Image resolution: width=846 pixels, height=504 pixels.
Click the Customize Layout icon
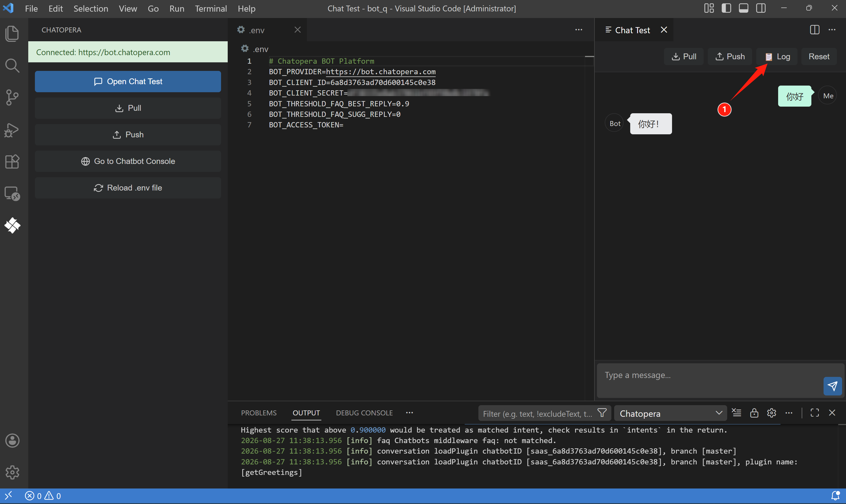[x=709, y=8]
